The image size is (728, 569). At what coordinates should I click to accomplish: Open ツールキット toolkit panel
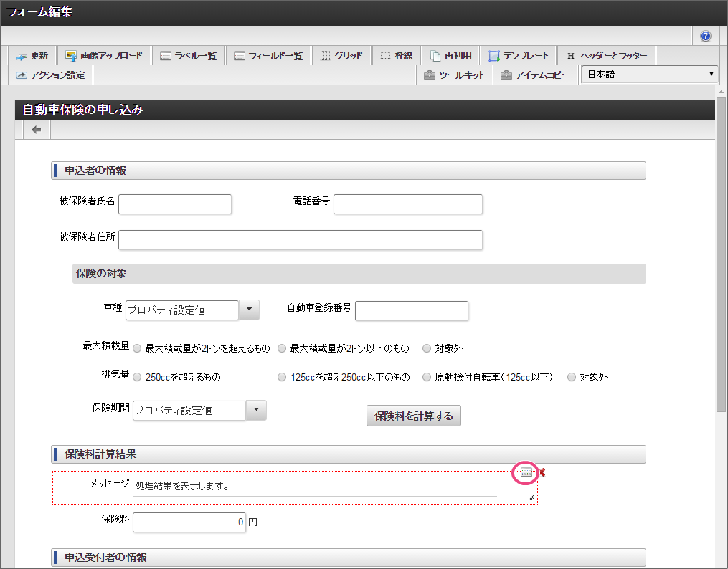(x=454, y=75)
